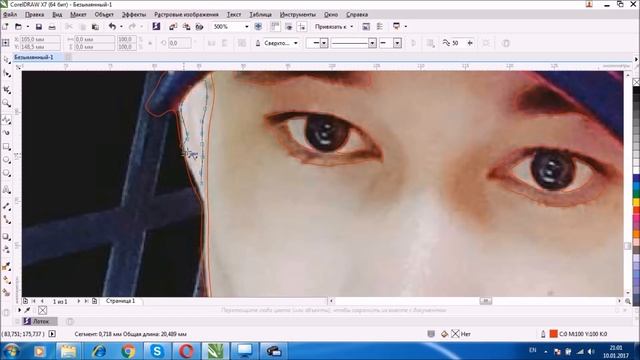Viewport: 640px width, 360px height.
Task: Select the Rectangle tool in the toolbox
Action: tap(6, 147)
